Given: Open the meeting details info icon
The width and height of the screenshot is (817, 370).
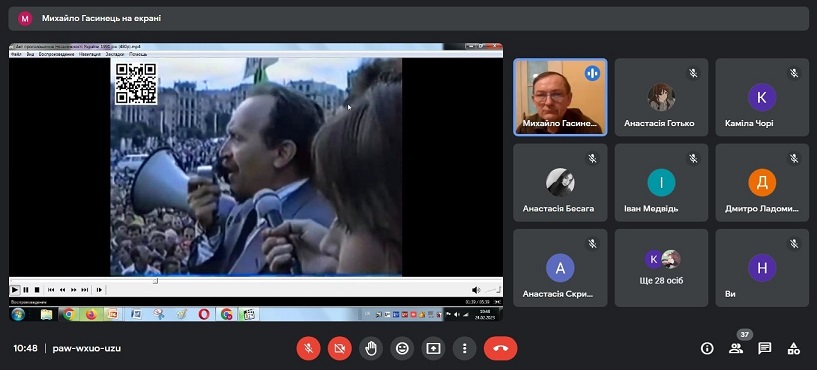Looking at the screenshot, I should [707, 348].
